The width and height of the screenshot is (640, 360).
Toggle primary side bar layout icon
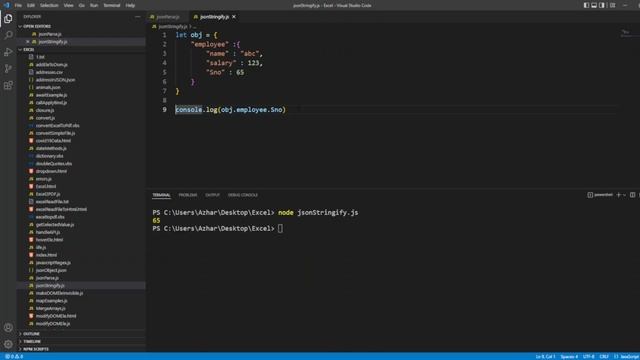[586, 5]
